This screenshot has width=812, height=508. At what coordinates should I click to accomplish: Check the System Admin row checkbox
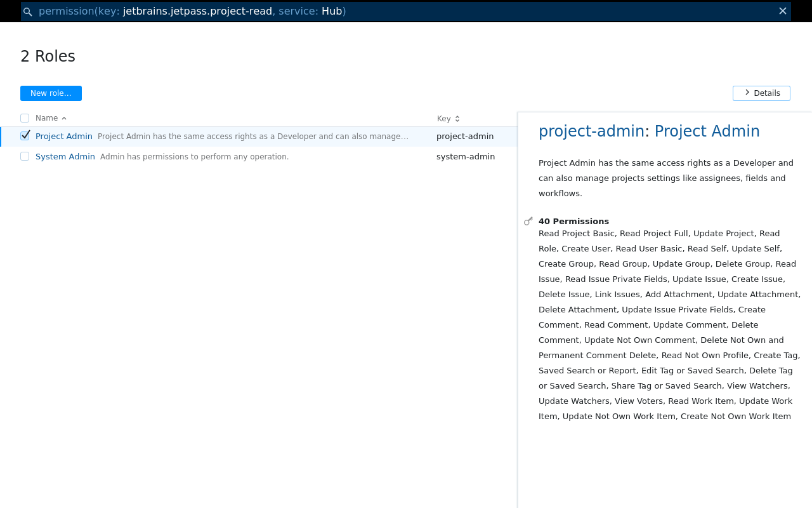click(24, 156)
